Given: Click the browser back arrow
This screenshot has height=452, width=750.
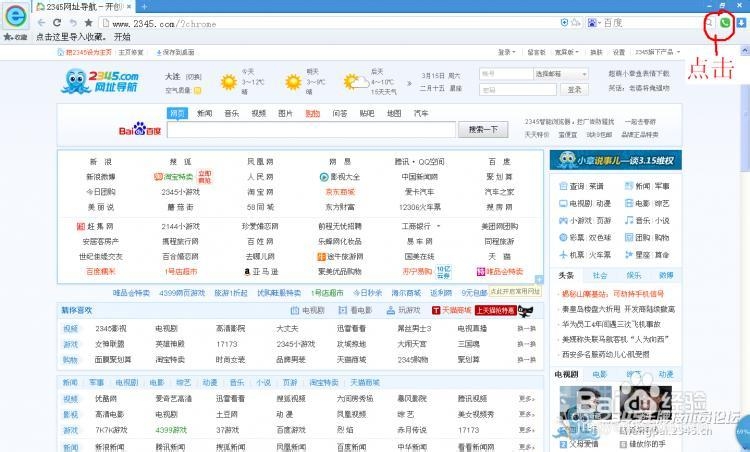Looking at the screenshot, I should point(41,22).
